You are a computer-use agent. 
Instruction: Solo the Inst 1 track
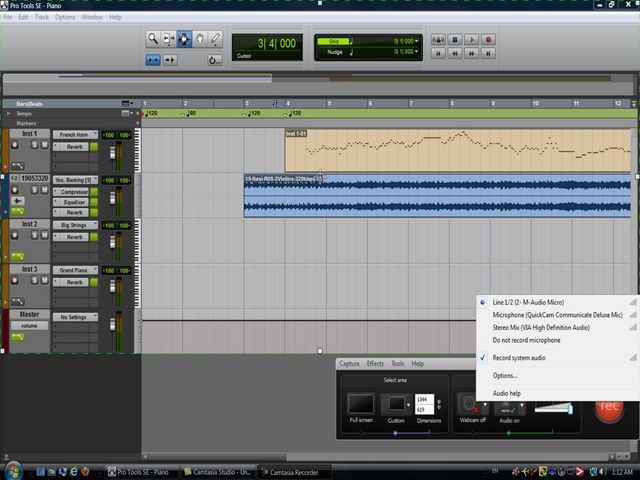pyautogui.click(x=33, y=145)
